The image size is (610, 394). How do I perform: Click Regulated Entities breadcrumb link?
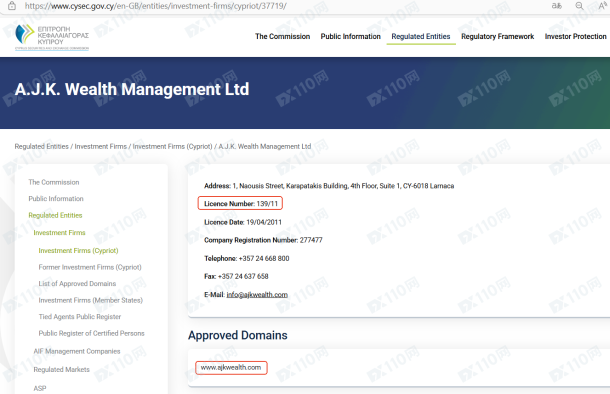[x=41, y=146]
